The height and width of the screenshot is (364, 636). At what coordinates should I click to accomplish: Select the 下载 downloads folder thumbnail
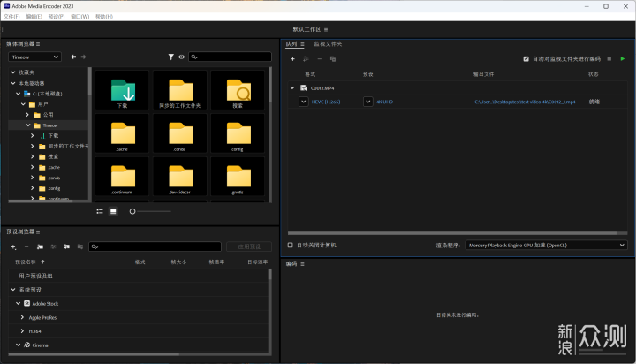(x=122, y=90)
